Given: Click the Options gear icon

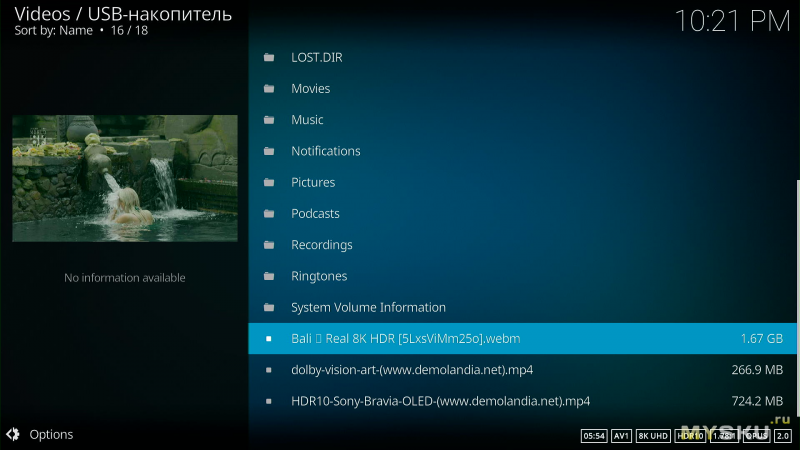Looking at the screenshot, I should [x=13, y=434].
